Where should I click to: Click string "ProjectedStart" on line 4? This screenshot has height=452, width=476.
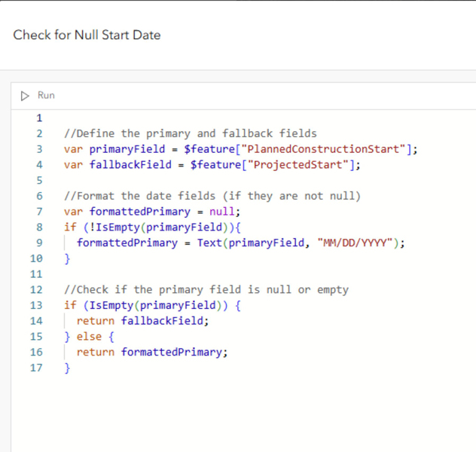[x=297, y=165]
